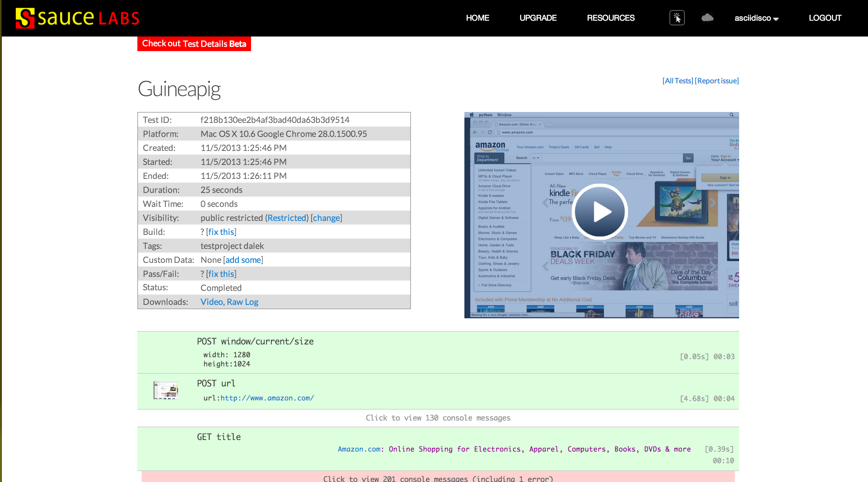The image size is (868, 482).
Task: Expand the 201 console messages error row
Action: pyautogui.click(x=438, y=478)
